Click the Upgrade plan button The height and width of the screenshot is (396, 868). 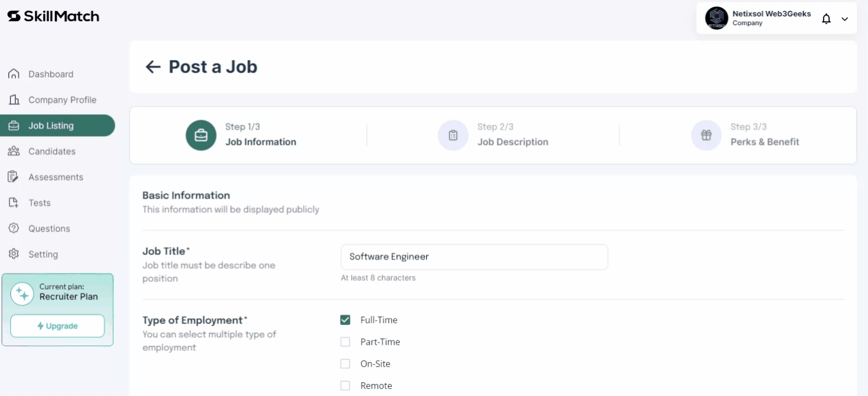(x=58, y=326)
